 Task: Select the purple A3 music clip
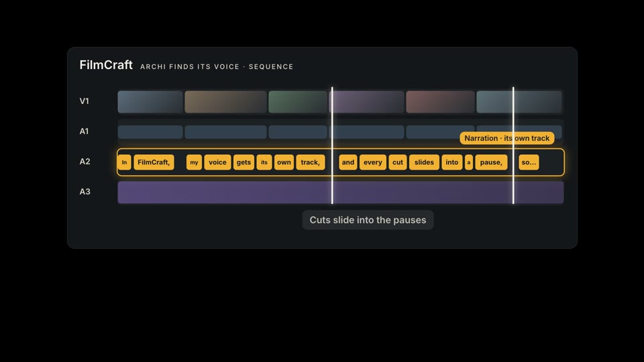(341, 192)
